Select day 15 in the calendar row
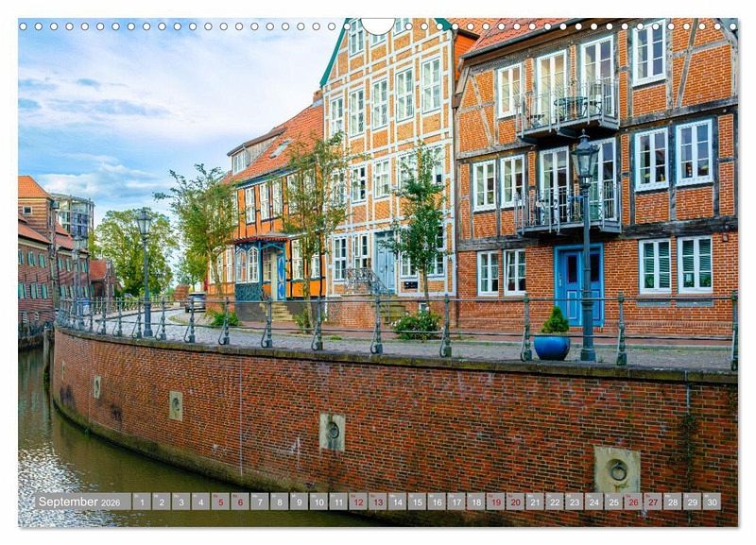756x545 pixels. tap(417, 502)
